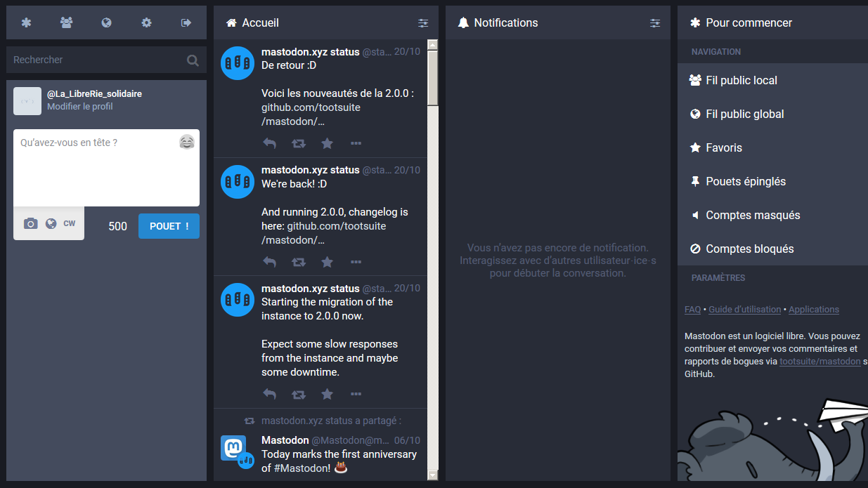868x488 pixels.
Task: Open preferences via the gear icon
Action: point(146,22)
